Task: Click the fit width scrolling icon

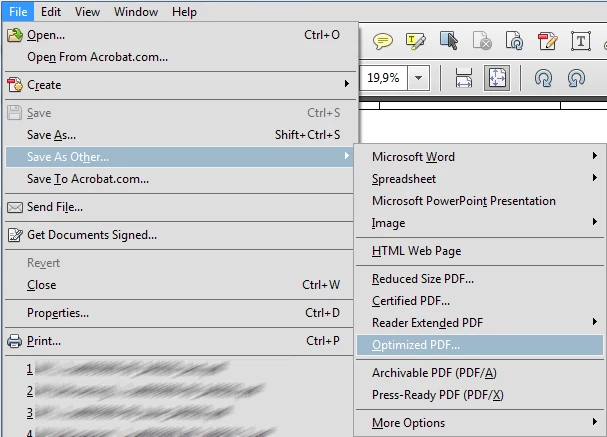Action: tap(463, 78)
